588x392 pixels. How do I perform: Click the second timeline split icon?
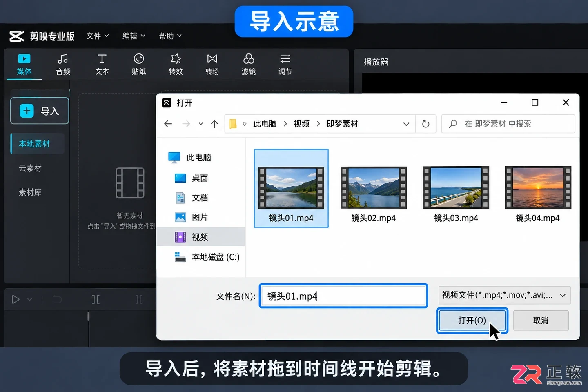pos(139,300)
